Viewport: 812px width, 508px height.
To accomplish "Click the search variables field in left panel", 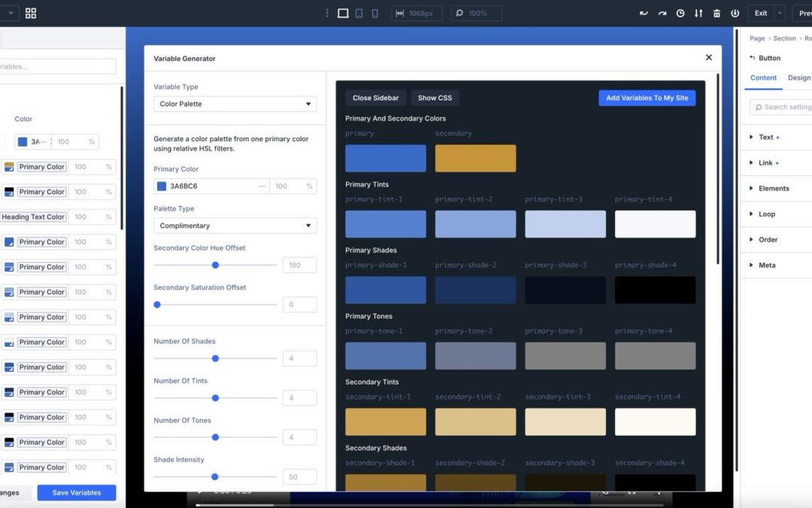I will [58, 66].
